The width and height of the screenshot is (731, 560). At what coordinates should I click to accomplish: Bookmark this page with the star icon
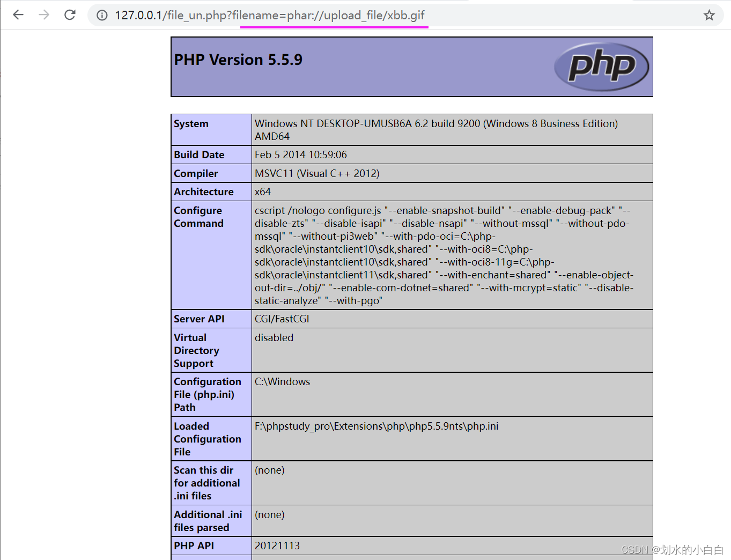709,16
